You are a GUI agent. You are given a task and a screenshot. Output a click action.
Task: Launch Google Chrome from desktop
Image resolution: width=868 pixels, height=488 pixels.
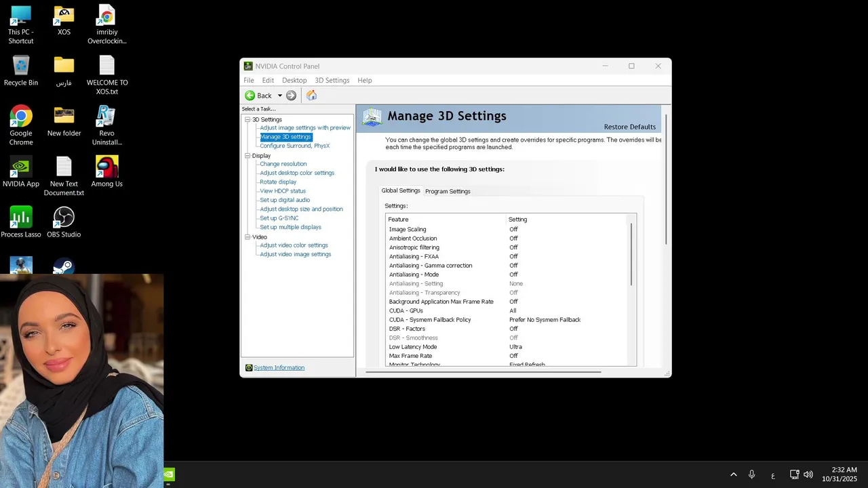[21, 126]
